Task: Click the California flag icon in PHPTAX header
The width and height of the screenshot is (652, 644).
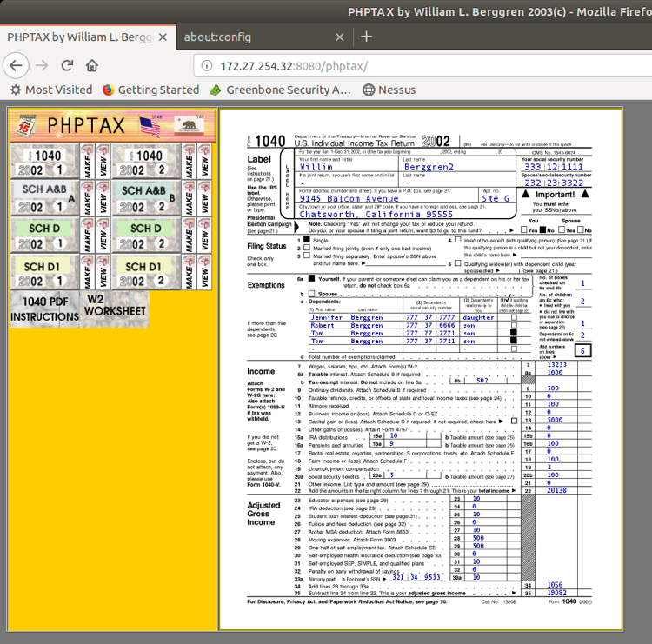Action: click(190, 125)
